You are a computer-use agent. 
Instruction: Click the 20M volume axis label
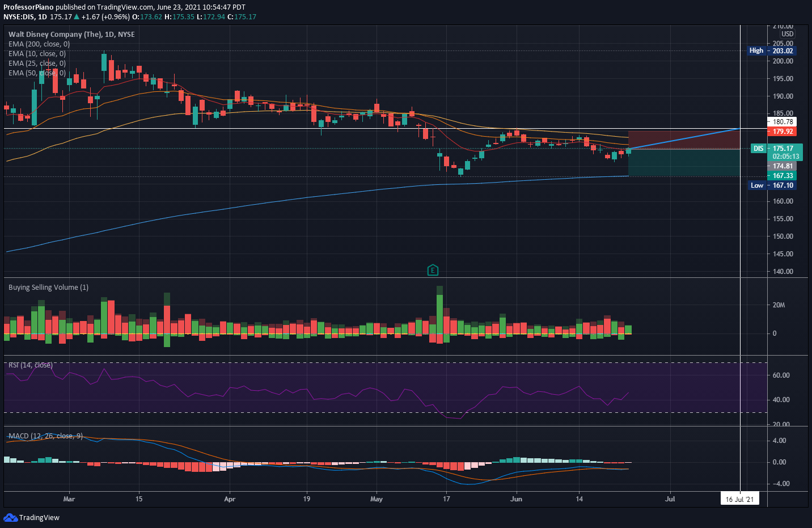point(779,305)
